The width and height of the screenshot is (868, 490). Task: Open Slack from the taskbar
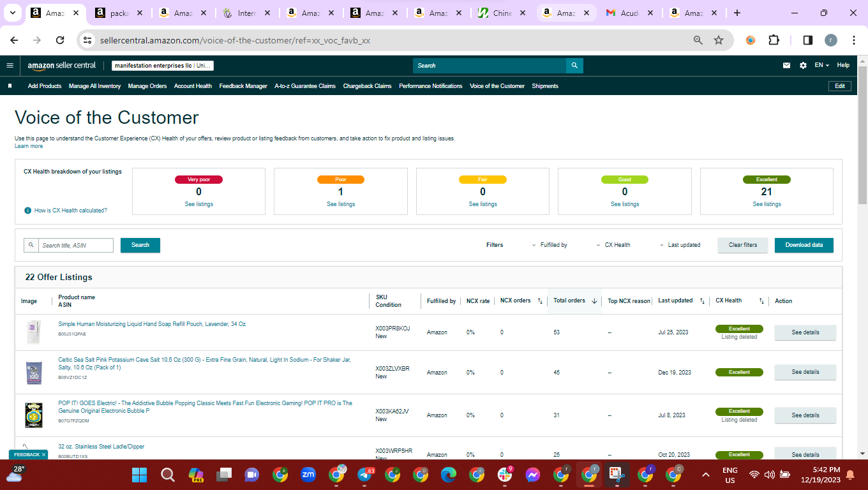click(505, 475)
